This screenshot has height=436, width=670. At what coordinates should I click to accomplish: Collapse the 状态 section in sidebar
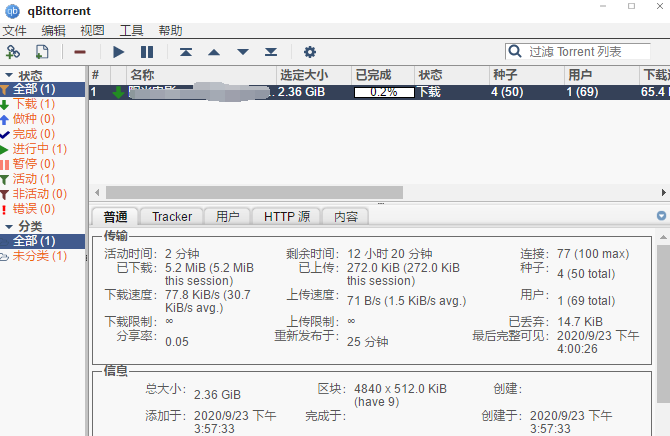point(9,75)
